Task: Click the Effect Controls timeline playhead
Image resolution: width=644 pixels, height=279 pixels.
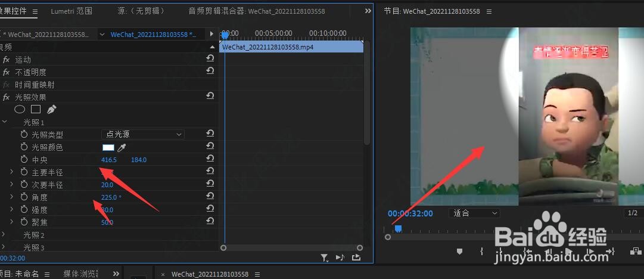Action: 225,35
